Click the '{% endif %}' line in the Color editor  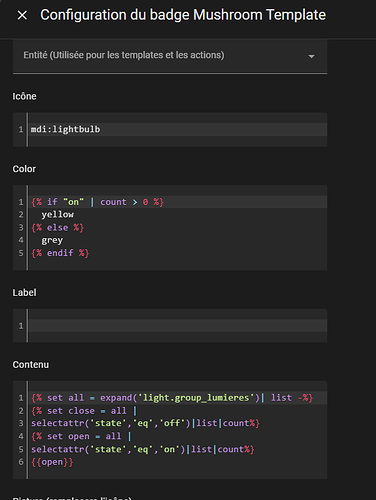(x=60, y=253)
